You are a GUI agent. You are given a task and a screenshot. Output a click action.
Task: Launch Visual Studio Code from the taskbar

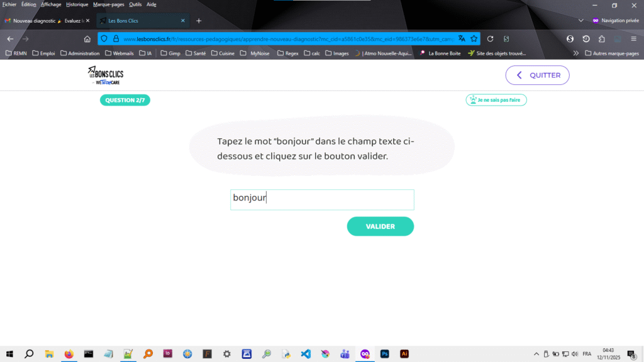click(x=306, y=354)
